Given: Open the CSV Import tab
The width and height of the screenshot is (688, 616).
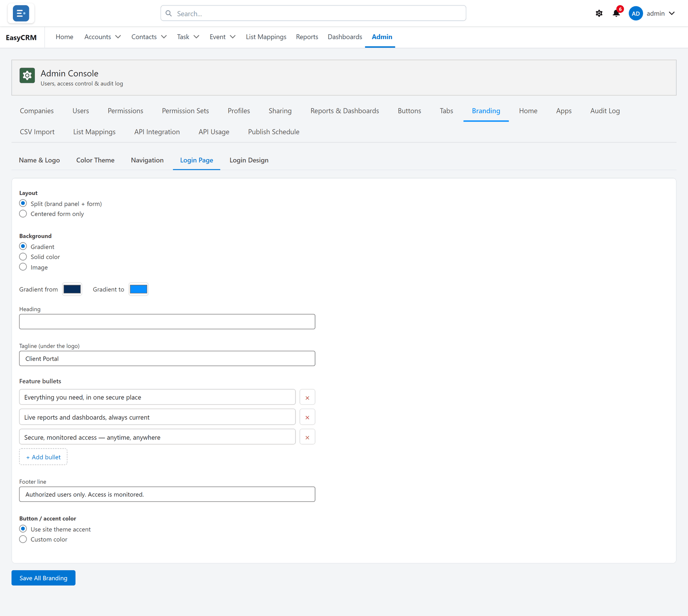Looking at the screenshot, I should [37, 132].
